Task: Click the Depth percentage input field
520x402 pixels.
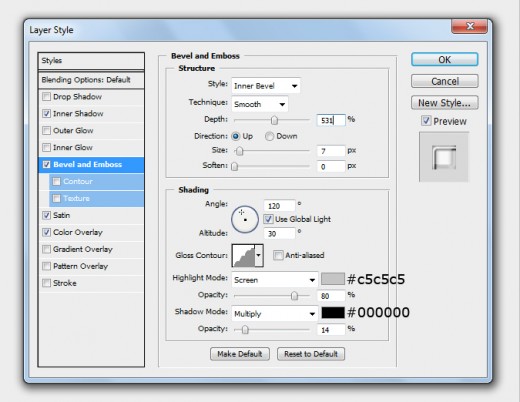Action: [331, 120]
